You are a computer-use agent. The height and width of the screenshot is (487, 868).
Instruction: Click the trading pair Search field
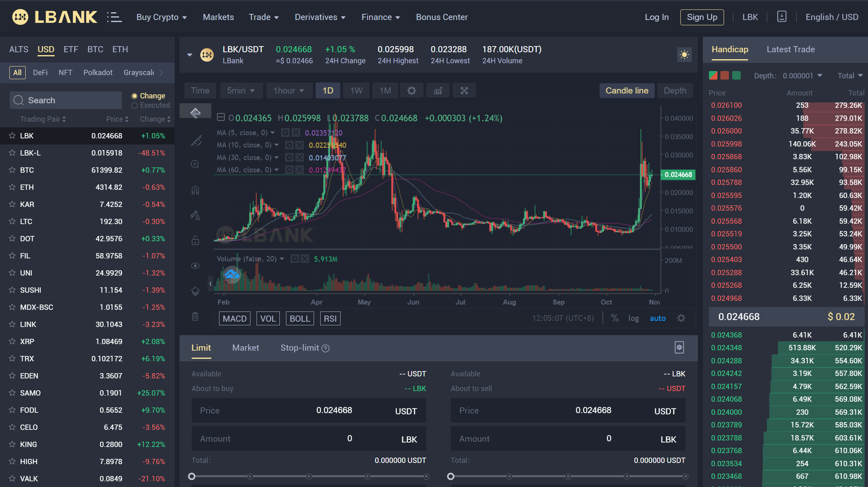point(66,100)
